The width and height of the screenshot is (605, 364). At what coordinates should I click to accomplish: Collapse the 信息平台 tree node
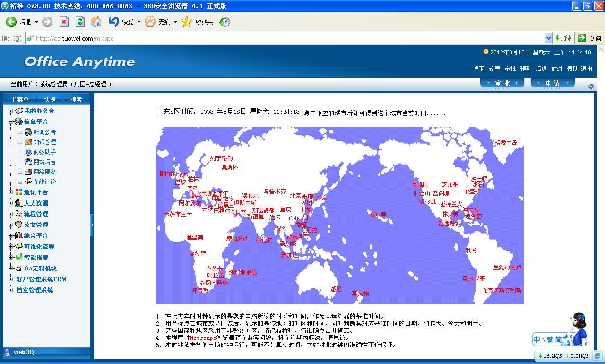(x=11, y=122)
